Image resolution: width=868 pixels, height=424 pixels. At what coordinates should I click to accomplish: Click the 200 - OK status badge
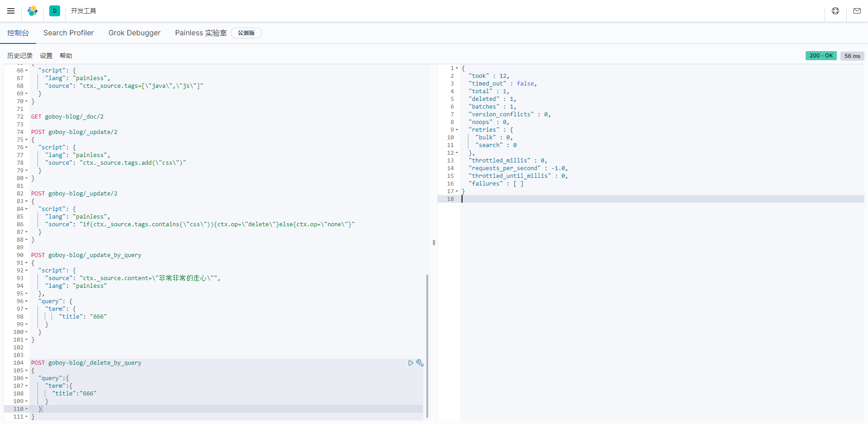point(821,56)
